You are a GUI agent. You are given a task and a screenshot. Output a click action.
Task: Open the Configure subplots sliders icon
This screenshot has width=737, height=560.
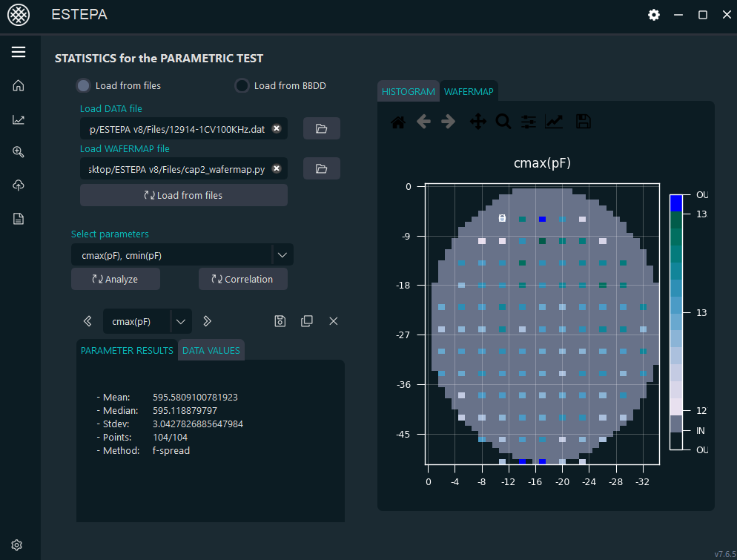[529, 122]
